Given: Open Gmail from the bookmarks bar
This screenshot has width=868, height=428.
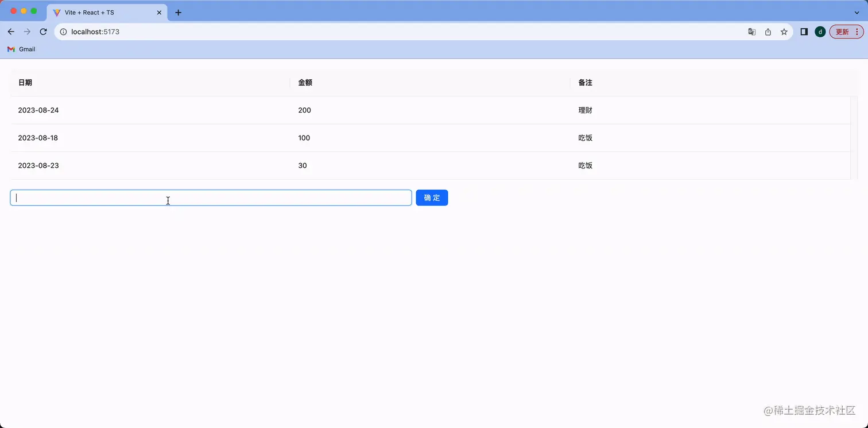Looking at the screenshot, I should (x=21, y=49).
